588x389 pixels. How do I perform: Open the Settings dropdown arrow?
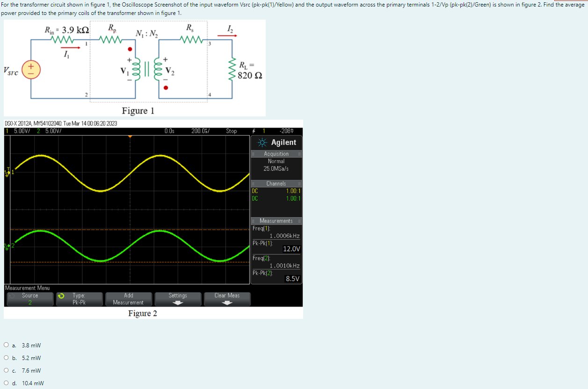tap(178, 302)
